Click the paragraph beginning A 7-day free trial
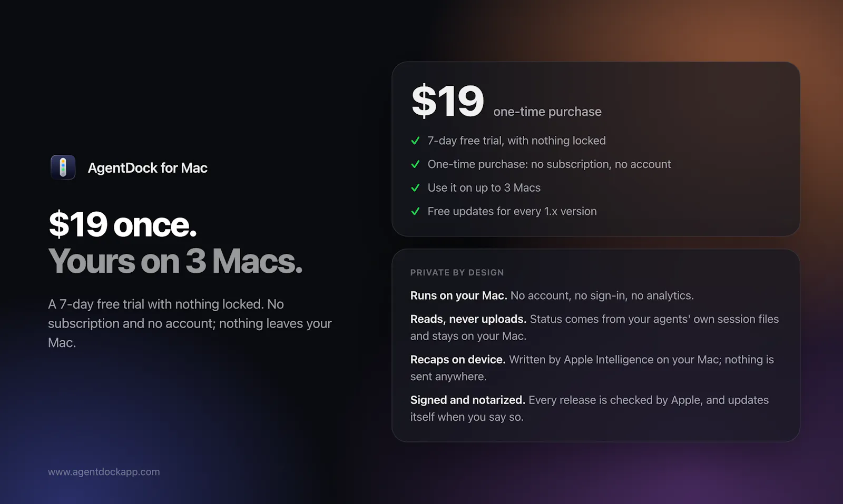This screenshot has height=504, width=843. tap(190, 323)
